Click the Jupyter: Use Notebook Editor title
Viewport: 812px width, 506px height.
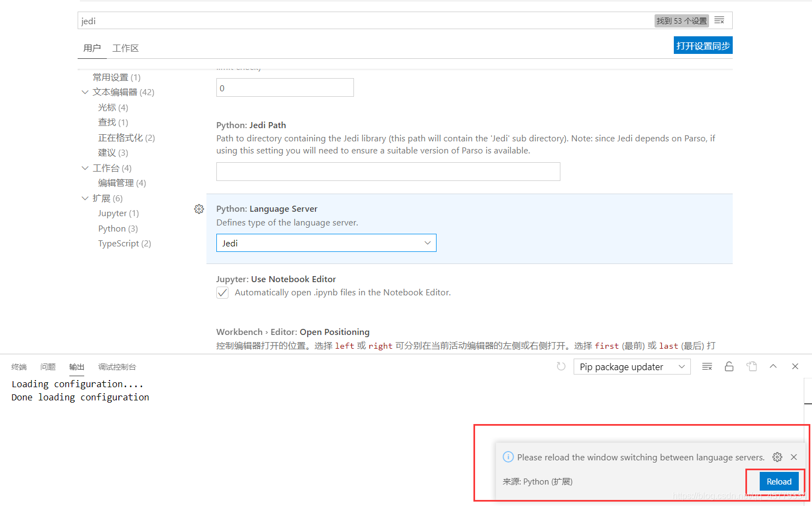pos(276,279)
